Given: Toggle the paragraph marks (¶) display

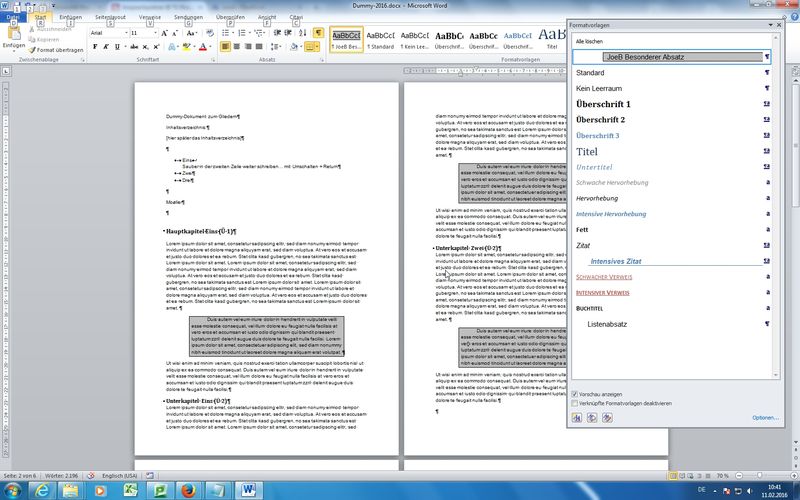Looking at the screenshot, I should [x=316, y=32].
